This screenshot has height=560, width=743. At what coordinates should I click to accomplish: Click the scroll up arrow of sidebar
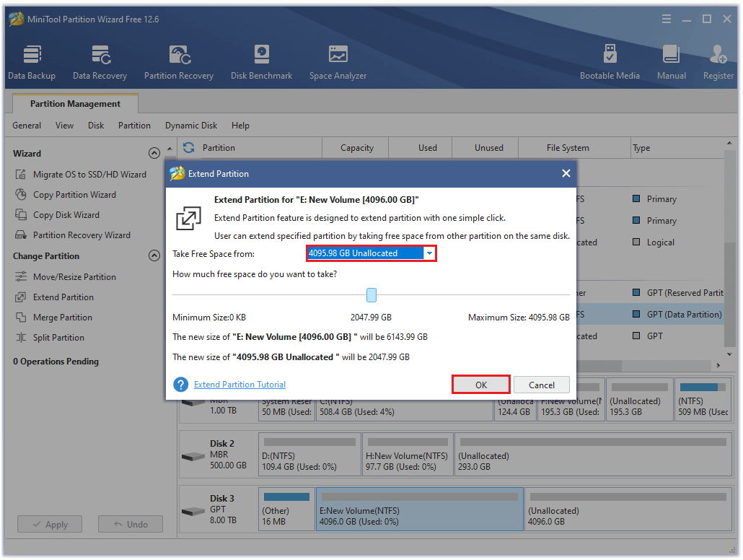point(170,149)
